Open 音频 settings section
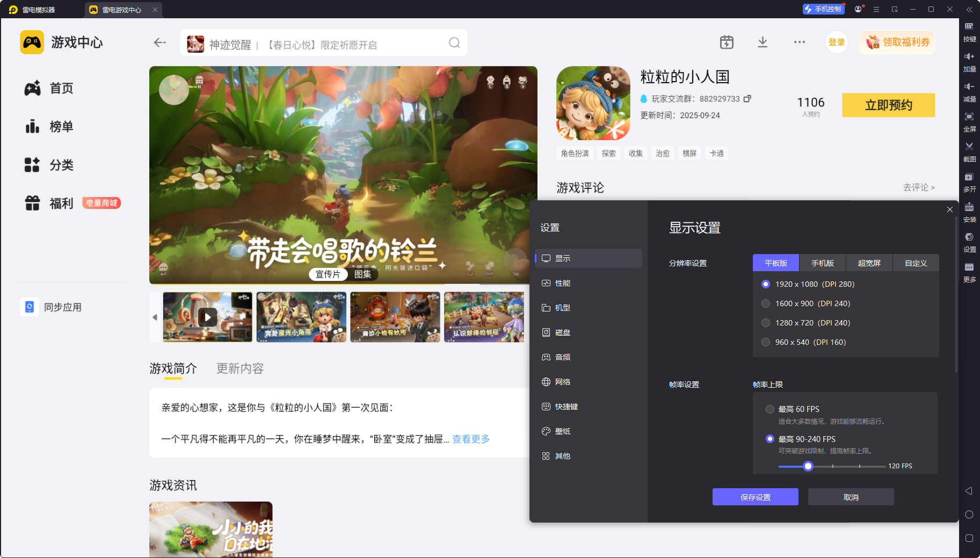 (x=589, y=357)
